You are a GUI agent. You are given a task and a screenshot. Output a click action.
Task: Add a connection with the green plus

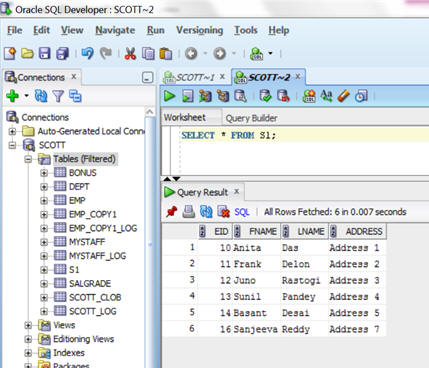point(13,96)
